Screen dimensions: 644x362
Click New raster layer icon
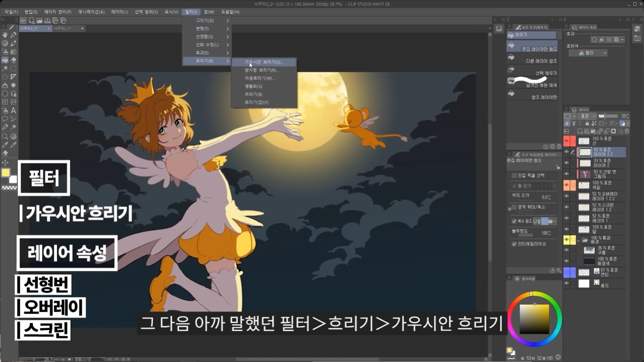point(580,131)
